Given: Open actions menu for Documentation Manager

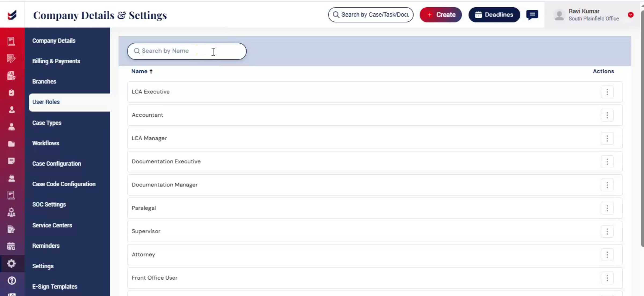Looking at the screenshot, I should point(607,185).
